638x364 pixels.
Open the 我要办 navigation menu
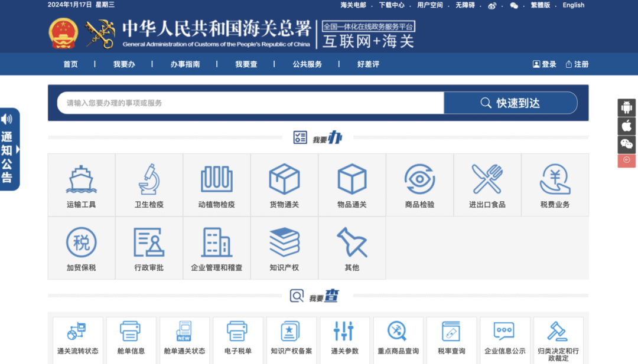coord(124,64)
